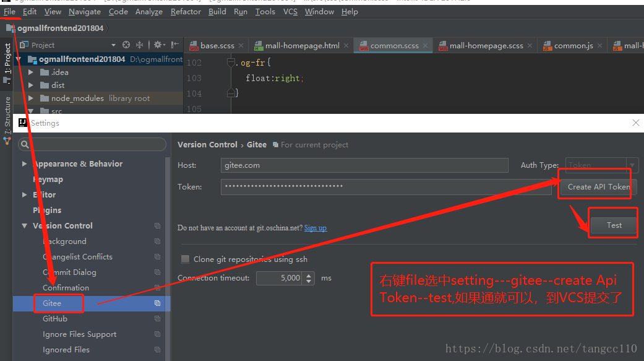Close the Settings dialog
644x361 pixels.
tap(635, 123)
